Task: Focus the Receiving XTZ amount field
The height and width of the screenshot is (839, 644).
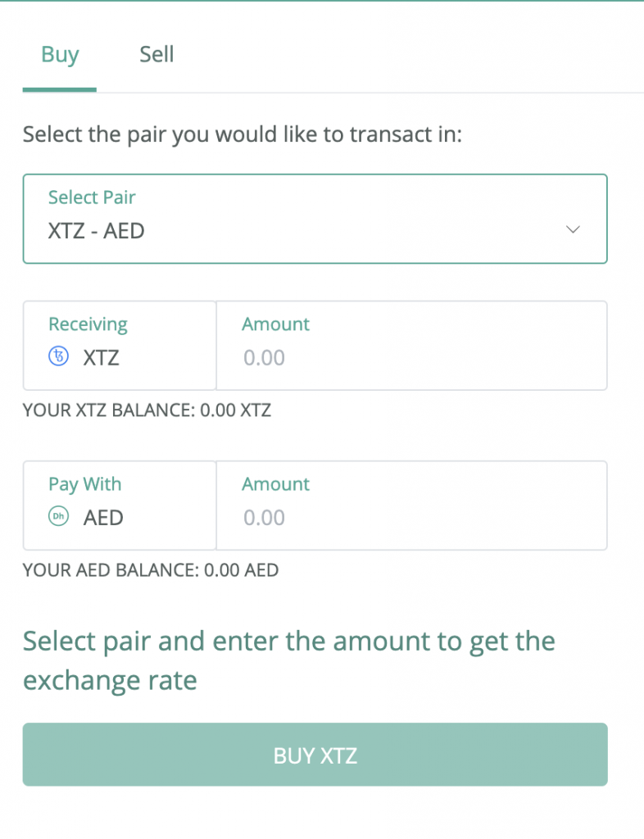Action: 412,346
